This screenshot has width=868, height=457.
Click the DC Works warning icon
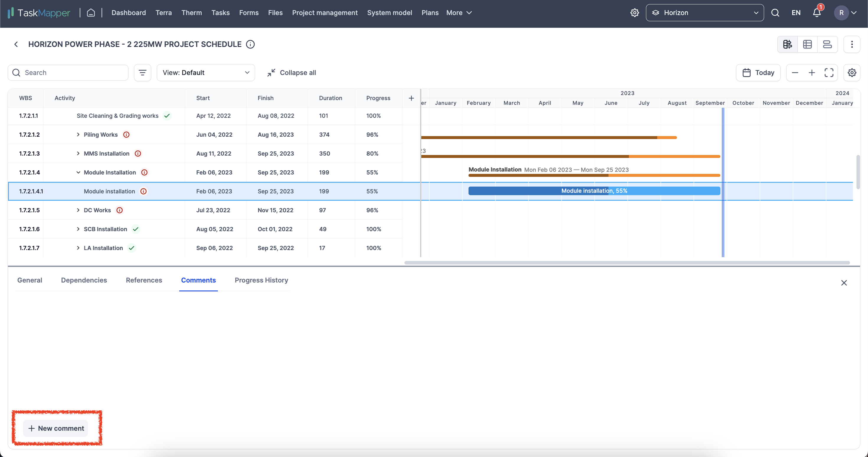120,210
